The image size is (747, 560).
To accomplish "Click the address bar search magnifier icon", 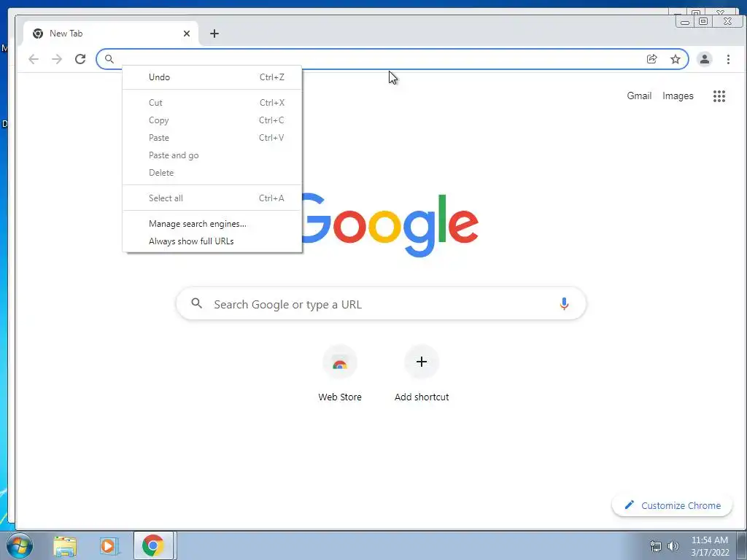I will click(x=109, y=59).
